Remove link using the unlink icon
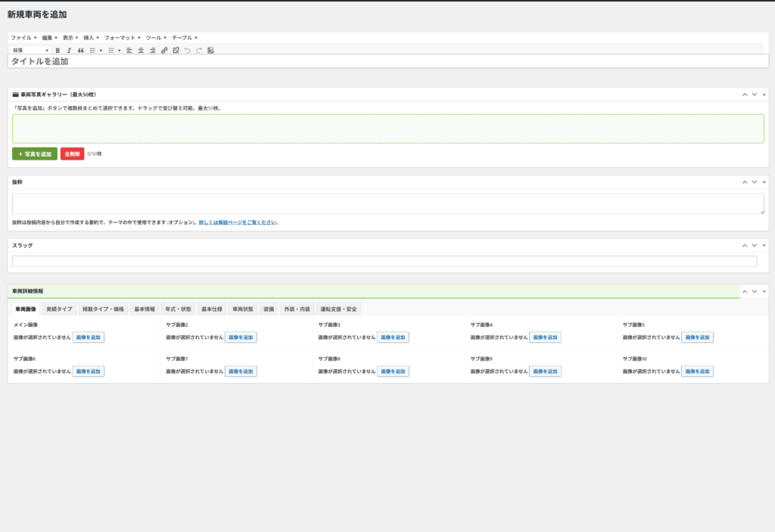 tap(176, 51)
